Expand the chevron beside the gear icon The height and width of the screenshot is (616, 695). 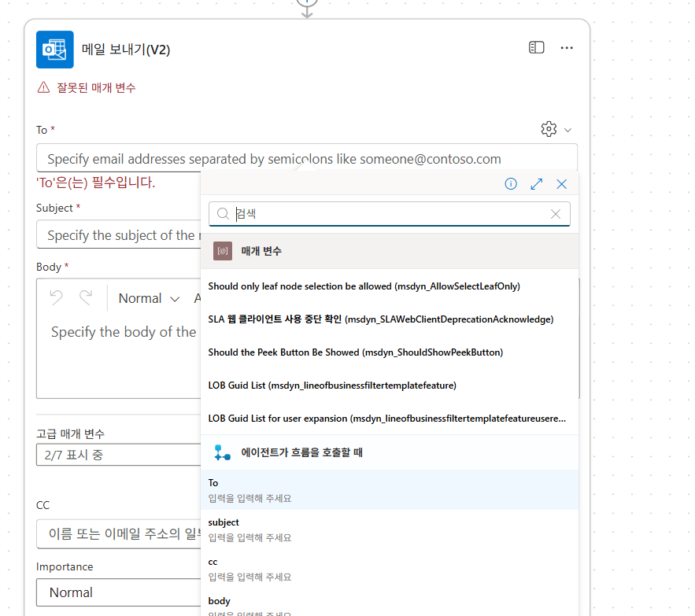click(x=567, y=130)
